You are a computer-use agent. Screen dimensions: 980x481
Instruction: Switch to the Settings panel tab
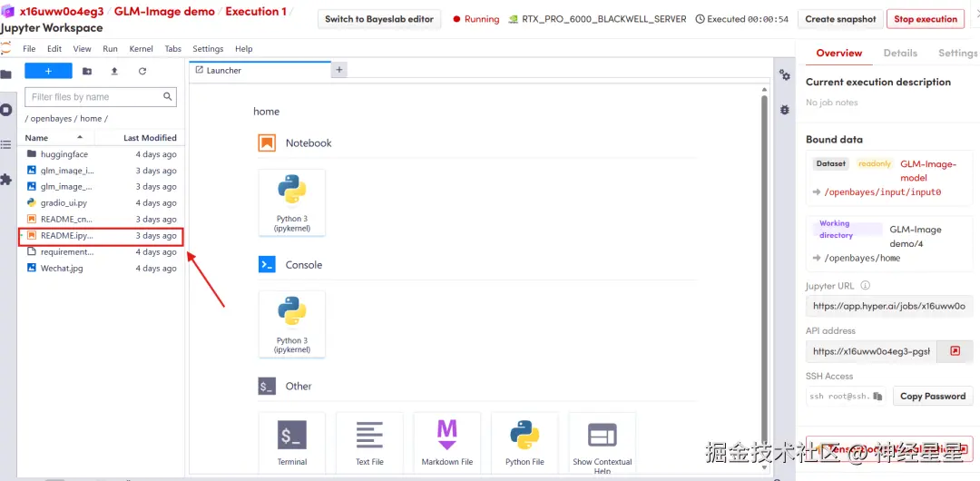(957, 54)
